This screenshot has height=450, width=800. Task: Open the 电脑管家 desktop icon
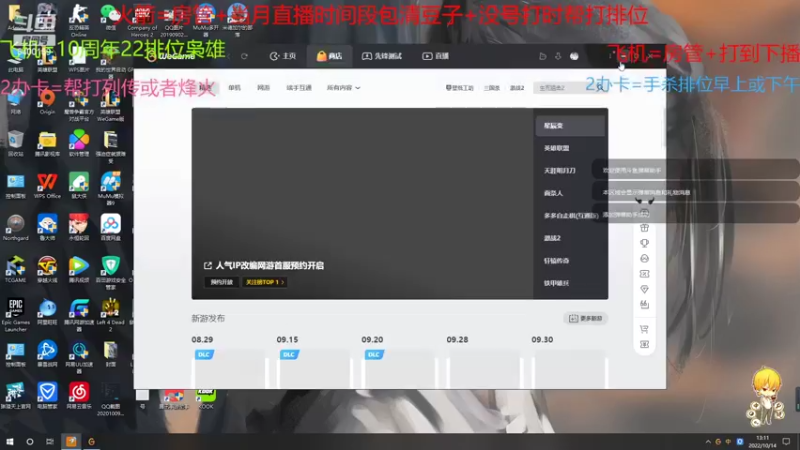click(x=47, y=396)
